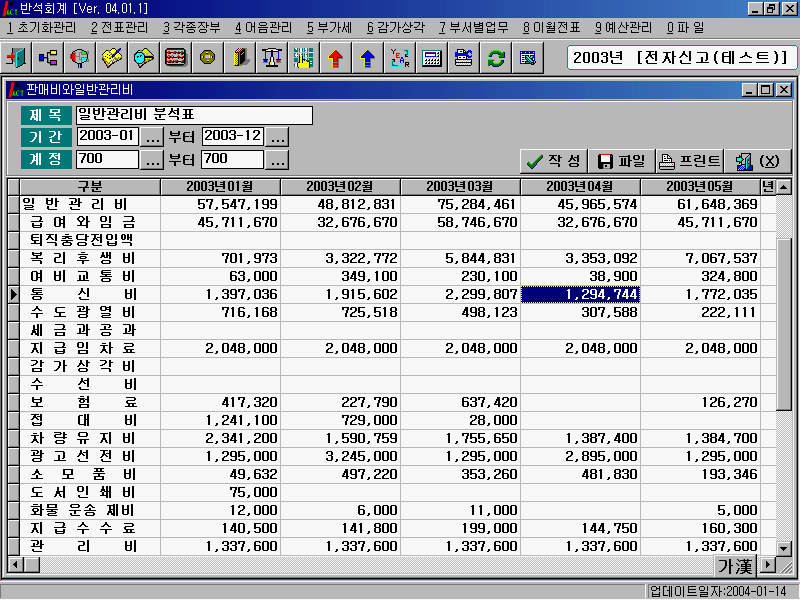Open the yellow ledger book icon
800x600 pixels.
[240, 58]
